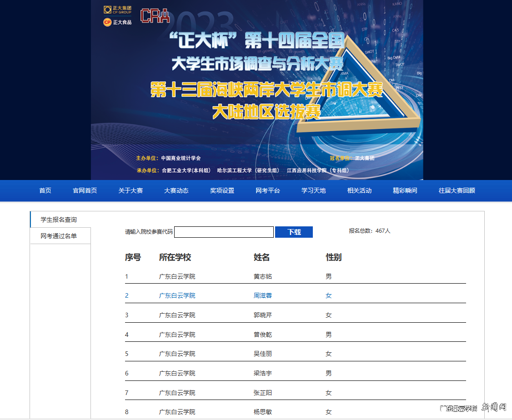512x420 pixels.
Task: Switch to the 学生报名查询 tab
Action: (59, 219)
